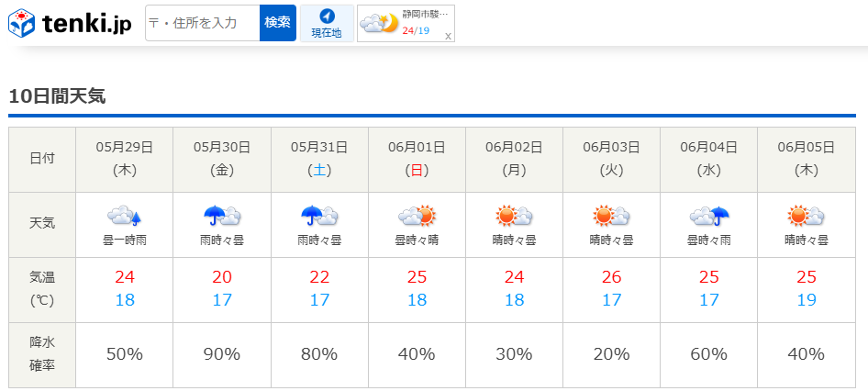The width and height of the screenshot is (868, 391).
Task: Click the blue 検索 search button
Action: click(x=278, y=23)
